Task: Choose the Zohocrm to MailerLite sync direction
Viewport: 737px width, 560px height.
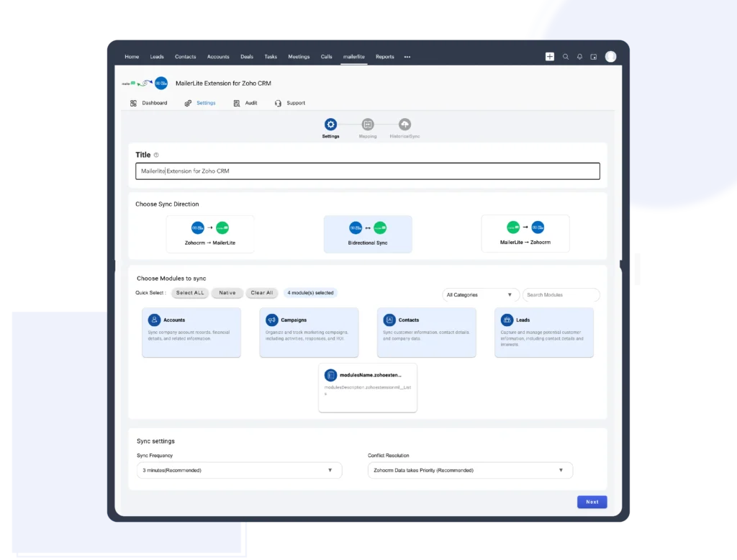Action: pyautogui.click(x=209, y=234)
